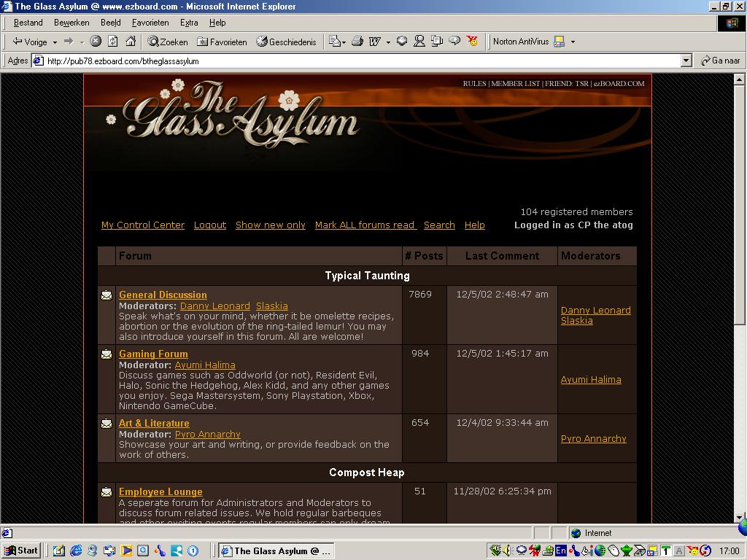Open the Bestand menu
The width and height of the screenshot is (747, 560).
tap(28, 23)
